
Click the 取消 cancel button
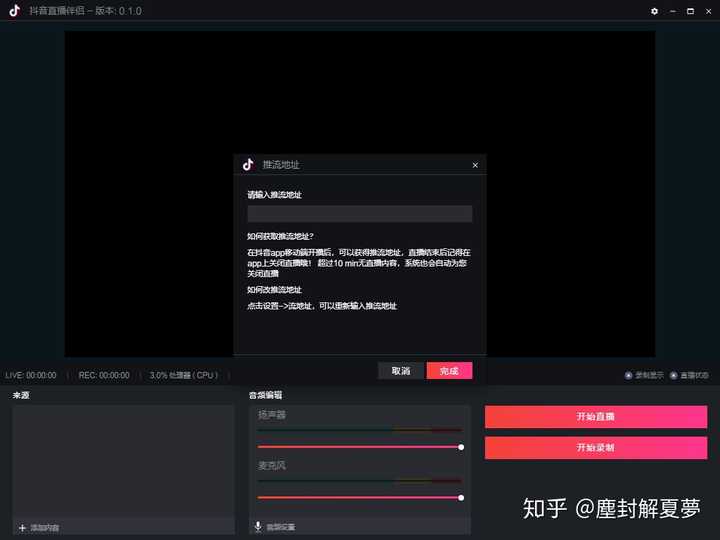click(401, 371)
